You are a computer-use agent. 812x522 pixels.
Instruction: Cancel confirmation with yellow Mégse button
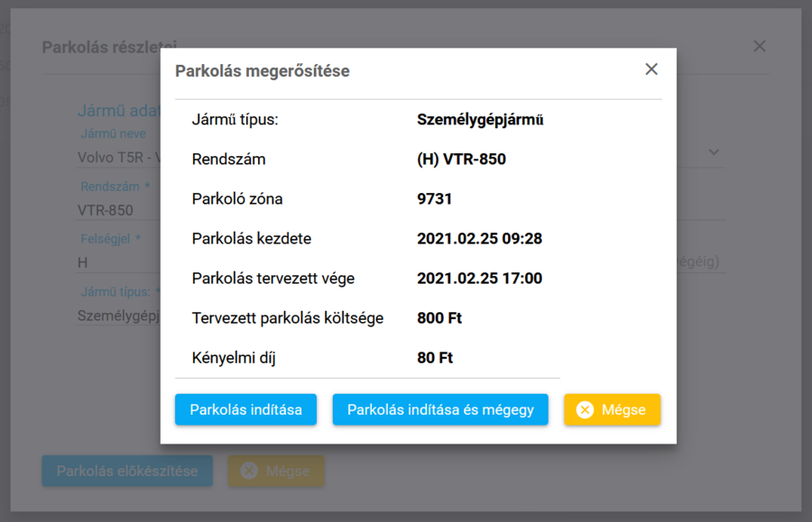tap(612, 409)
